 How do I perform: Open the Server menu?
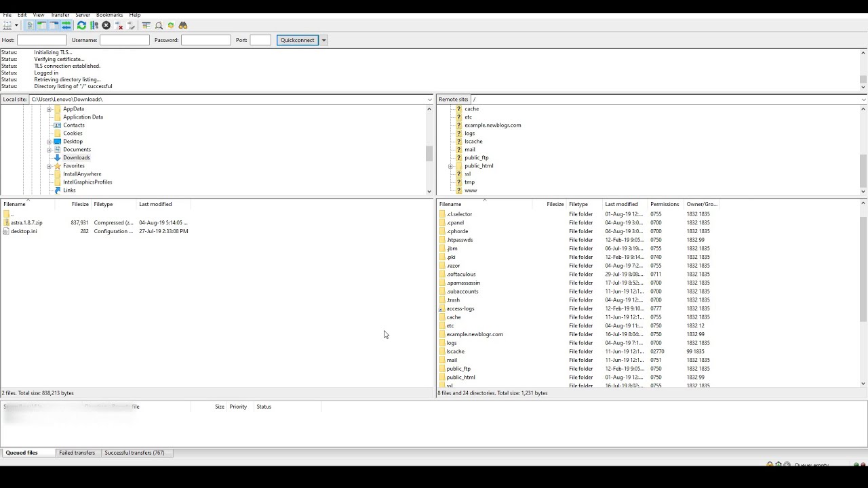click(83, 15)
